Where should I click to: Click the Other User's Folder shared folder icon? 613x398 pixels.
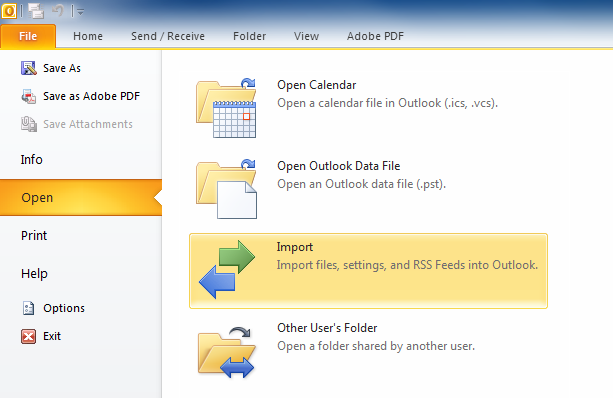pos(226,352)
